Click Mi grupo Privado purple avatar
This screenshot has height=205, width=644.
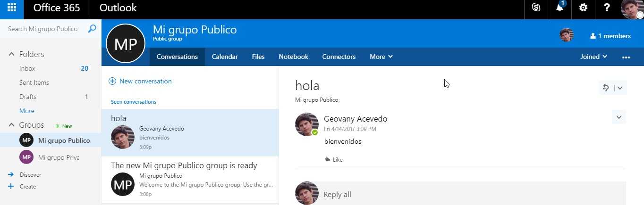(x=26, y=157)
